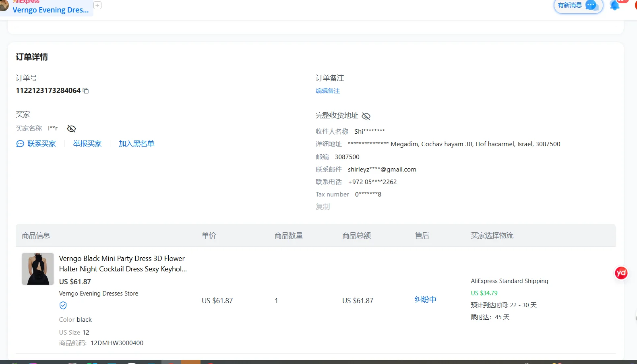Reveal the hidden buyer name
This screenshot has width=637, height=364.
pyautogui.click(x=71, y=128)
